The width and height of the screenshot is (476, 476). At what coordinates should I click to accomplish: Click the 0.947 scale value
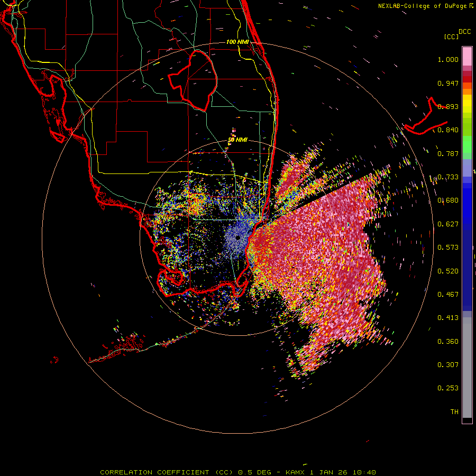tap(448, 83)
